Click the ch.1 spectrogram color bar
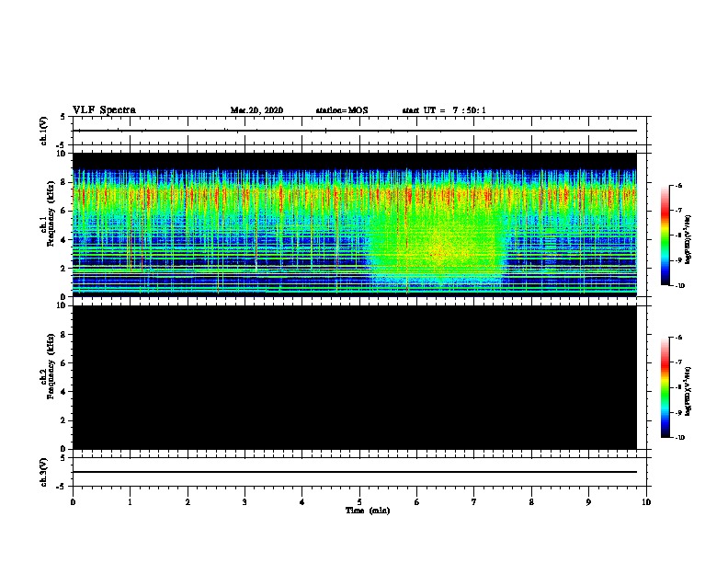Viewport: 728px width, 563px height. [665, 236]
